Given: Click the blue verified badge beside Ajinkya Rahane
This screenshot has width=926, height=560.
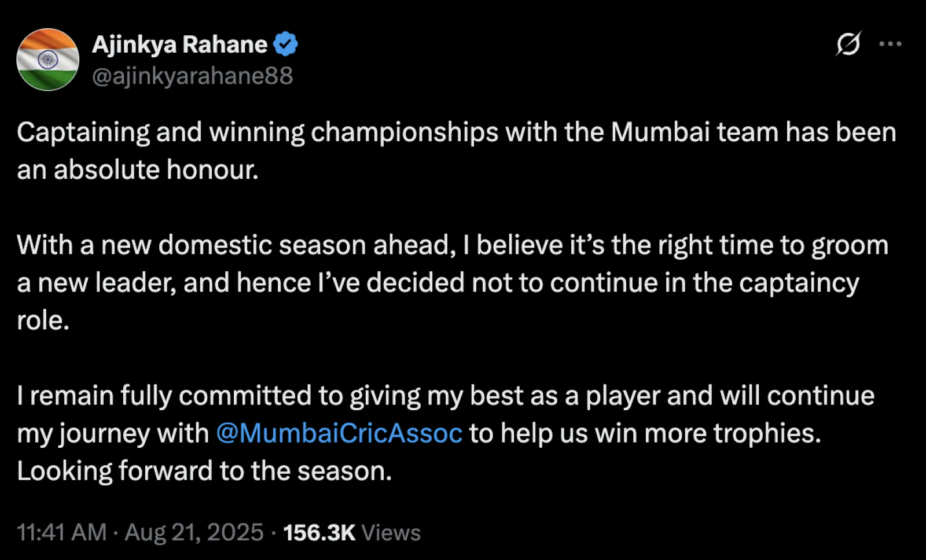Looking at the screenshot, I should [x=285, y=42].
